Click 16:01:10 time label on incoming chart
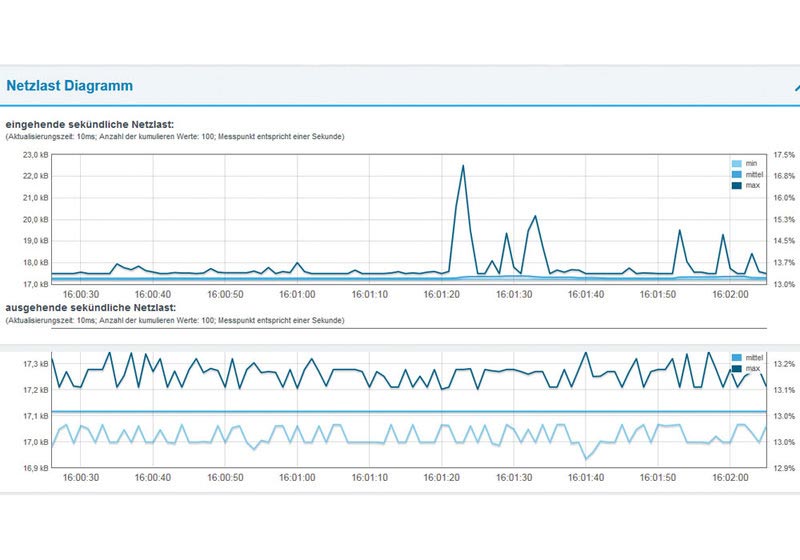The height and width of the screenshot is (560, 800). point(369,294)
